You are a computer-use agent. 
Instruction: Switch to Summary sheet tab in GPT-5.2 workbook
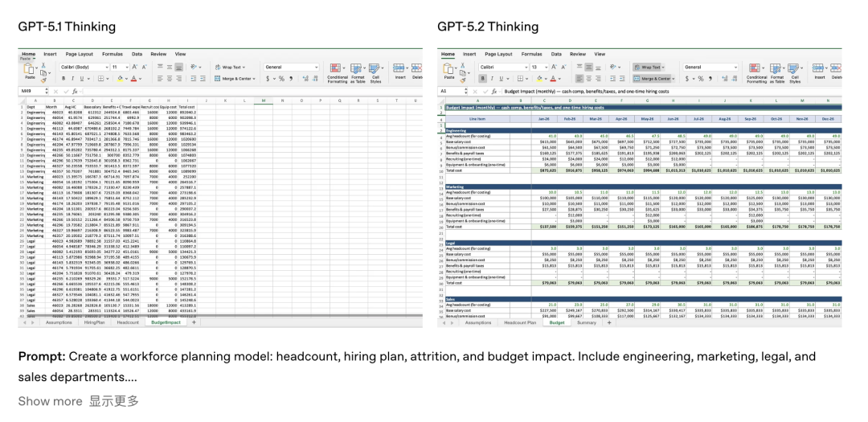(x=587, y=322)
